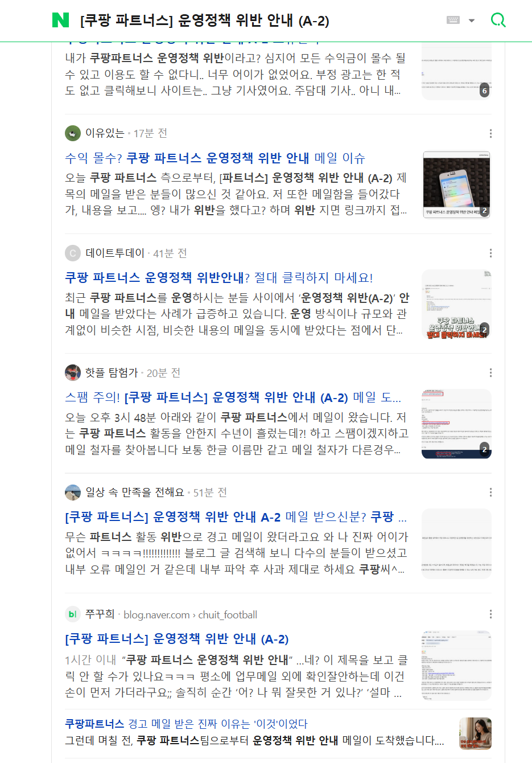
Task: Open post titled 수익 몰수? 쿠팡 파트너스 운영정책
Action: click(x=215, y=158)
